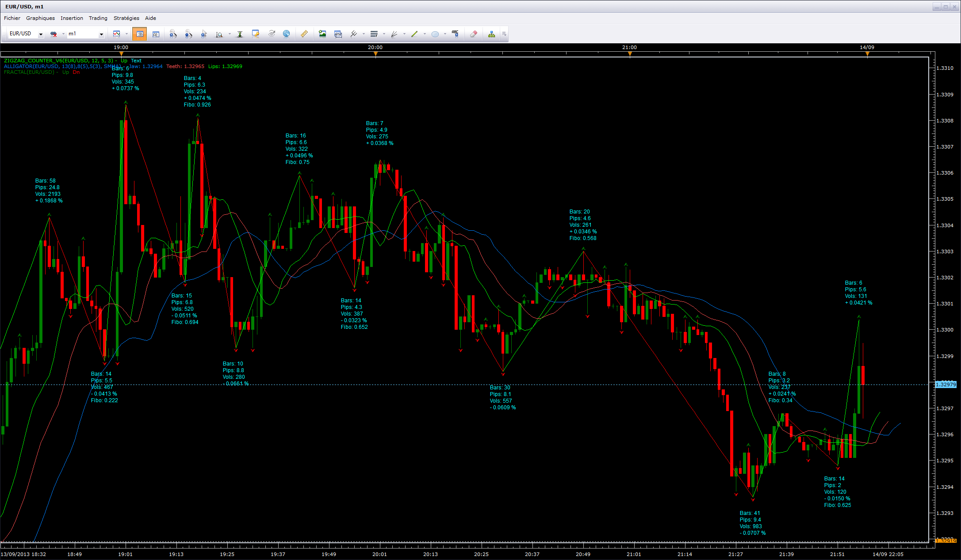Select the parallel channel lines tool
961x560 pixels.
pos(354,34)
